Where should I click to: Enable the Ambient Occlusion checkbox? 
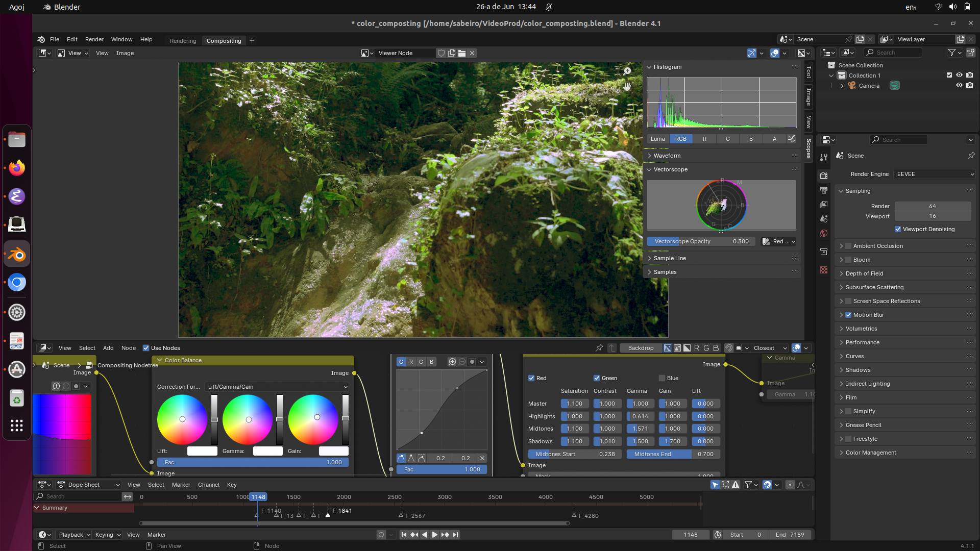tap(848, 246)
